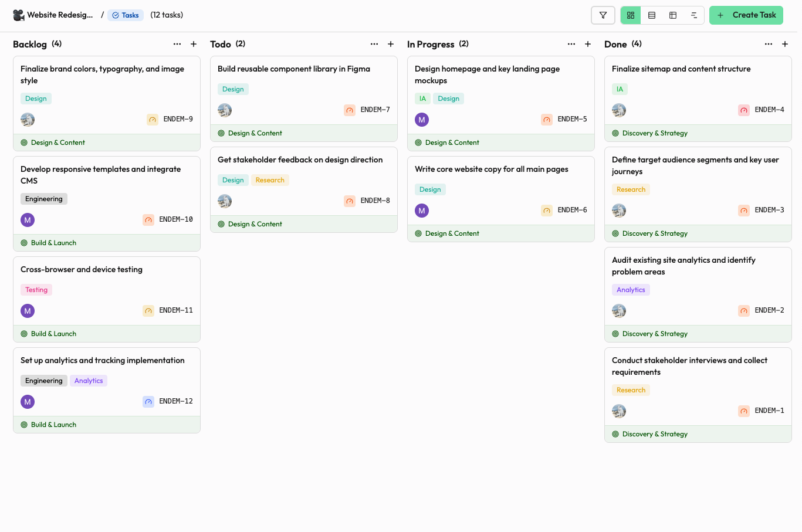Click the ENDEM-11 task ID

176,310
